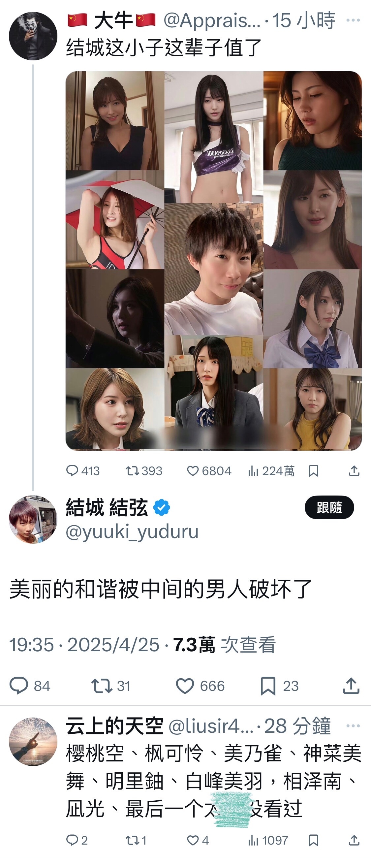Open the @yuuki_yuduru profile handle

(132, 532)
